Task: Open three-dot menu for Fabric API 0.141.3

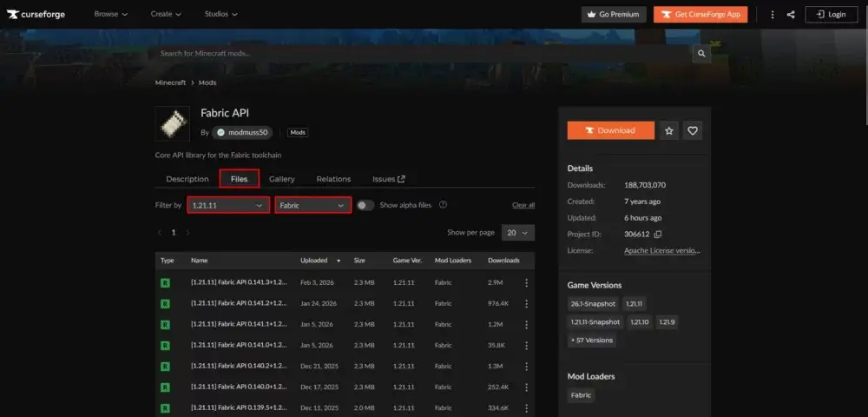Action: point(526,282)
